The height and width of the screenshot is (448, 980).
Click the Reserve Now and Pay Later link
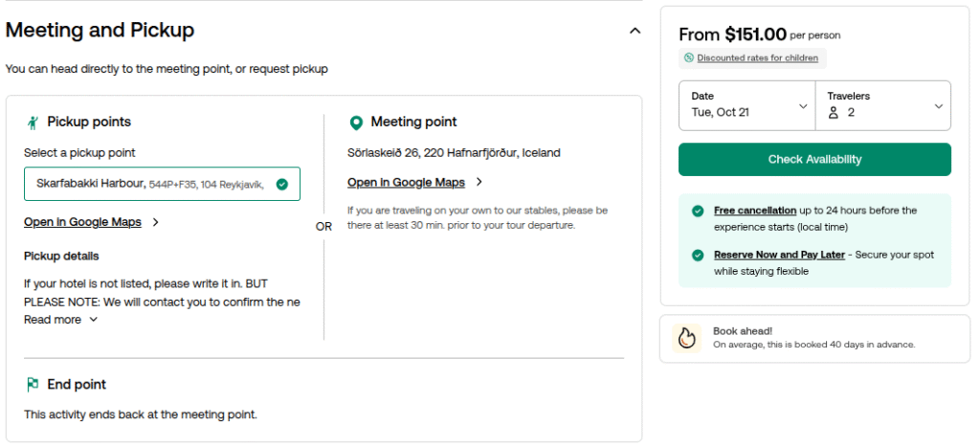(779, 256)
